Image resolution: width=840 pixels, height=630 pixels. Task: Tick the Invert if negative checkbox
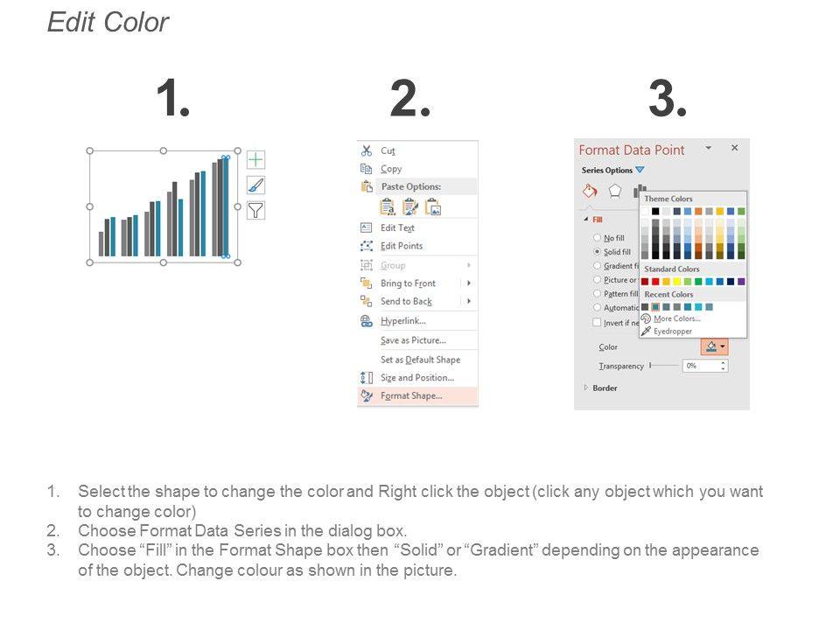597,322
